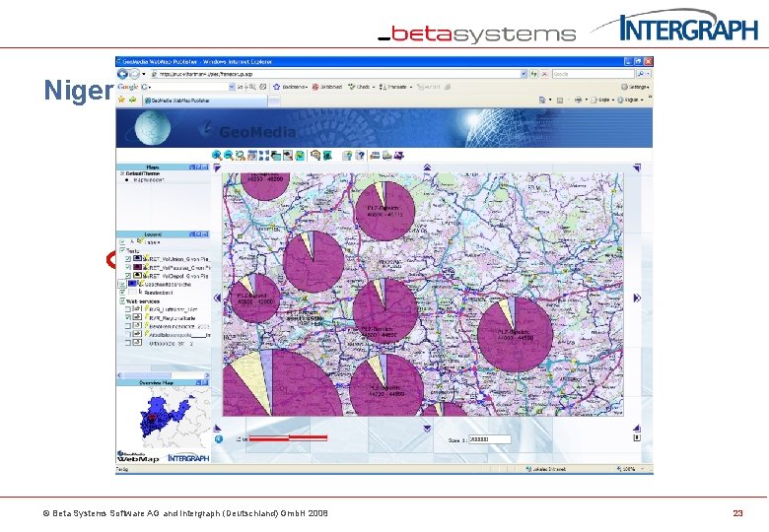Pan the map north with top arrow

pyautogui.click(x=427, y=167)
